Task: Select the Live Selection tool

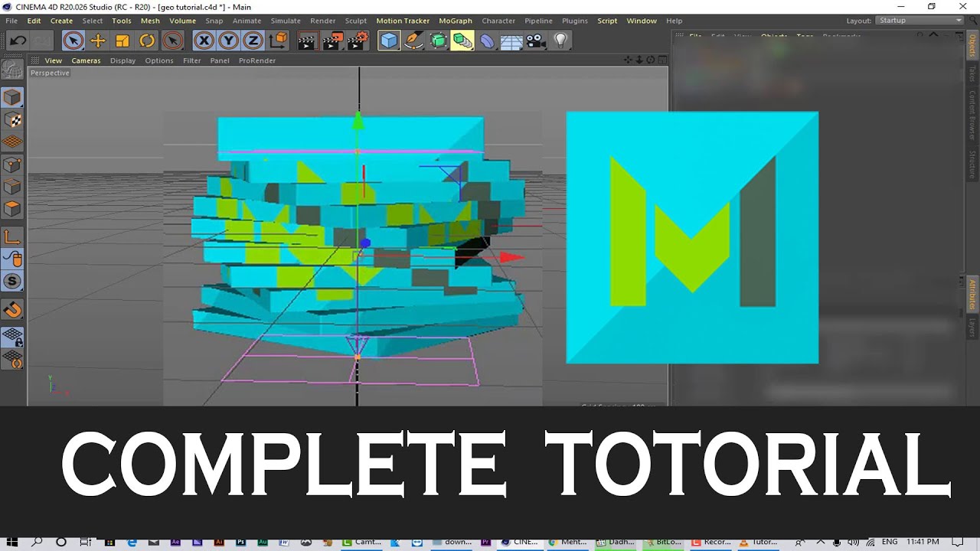Action: 73,41
